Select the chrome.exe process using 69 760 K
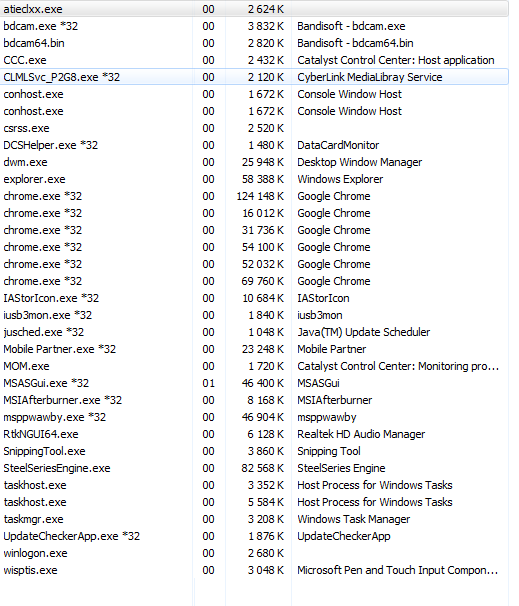Image resolution: width=519 pixels, height=606 pixels. [x=254, y=281]
